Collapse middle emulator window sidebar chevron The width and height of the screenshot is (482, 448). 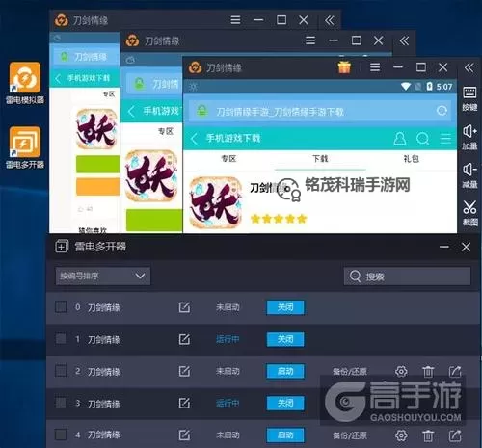coord(404,40)
